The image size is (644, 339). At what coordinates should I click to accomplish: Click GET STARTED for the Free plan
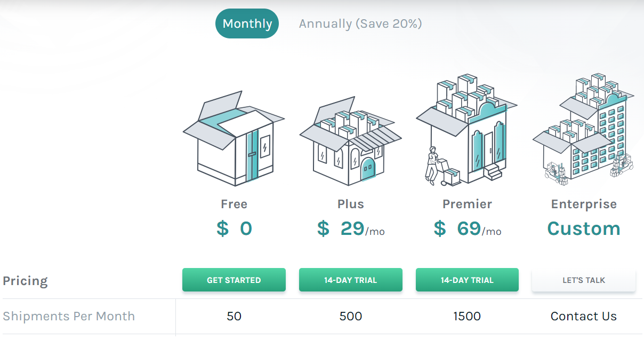(234, 280)
